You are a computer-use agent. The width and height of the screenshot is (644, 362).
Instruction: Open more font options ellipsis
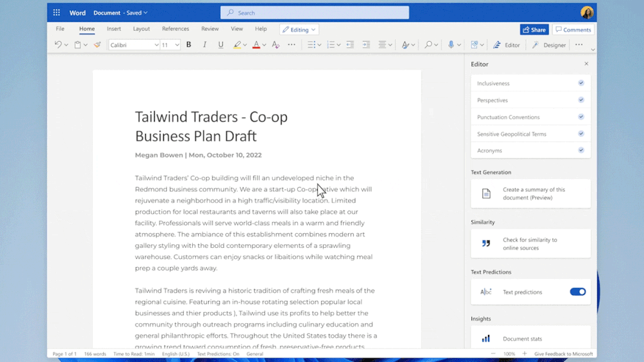(x=291, y=44)
